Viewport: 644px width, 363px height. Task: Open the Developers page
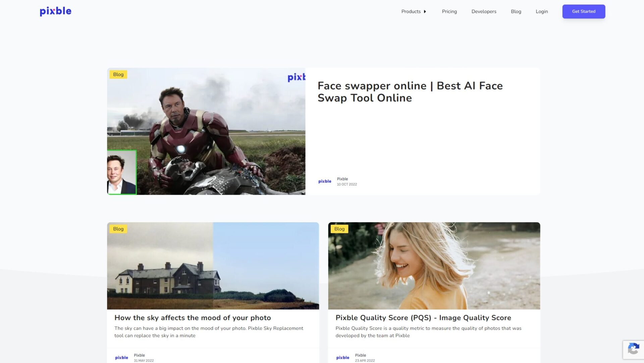pyautogui.click(x=484, y=11)
